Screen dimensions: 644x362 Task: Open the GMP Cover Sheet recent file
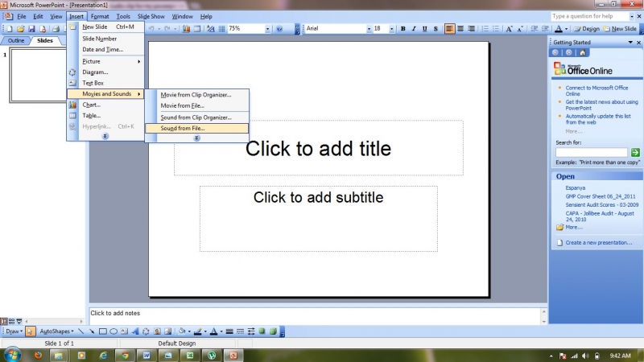(x=601, y=196)
